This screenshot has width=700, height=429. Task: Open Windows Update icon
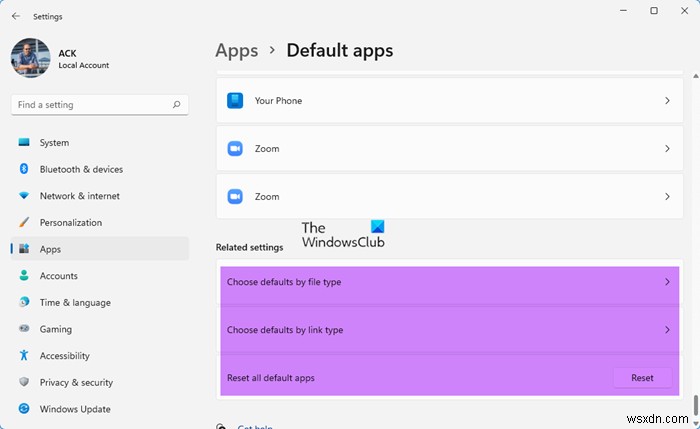(x=24, y=409)
